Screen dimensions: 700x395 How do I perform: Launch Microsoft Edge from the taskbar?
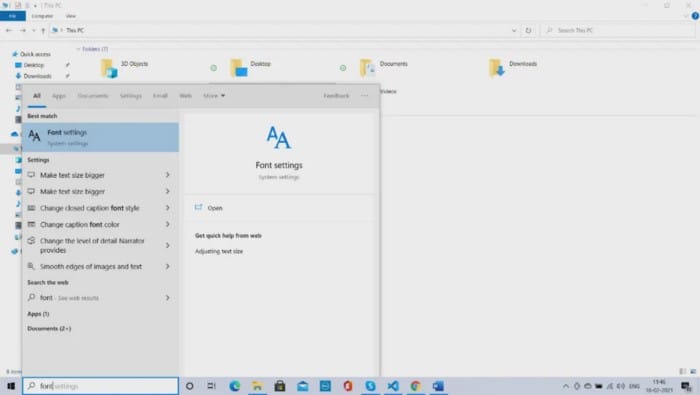[235, 386]
